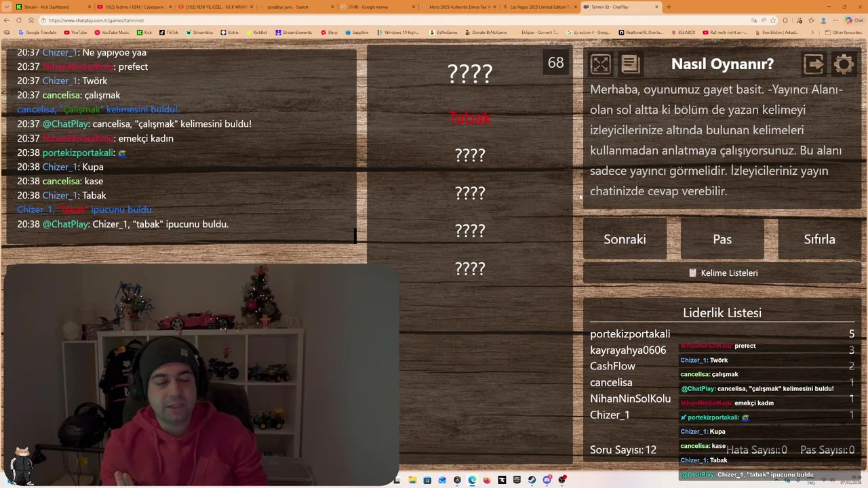Viewport: 868px width, 488px height.
Task: Open YouTube Music bookmark
Action: tap(112, 33)
